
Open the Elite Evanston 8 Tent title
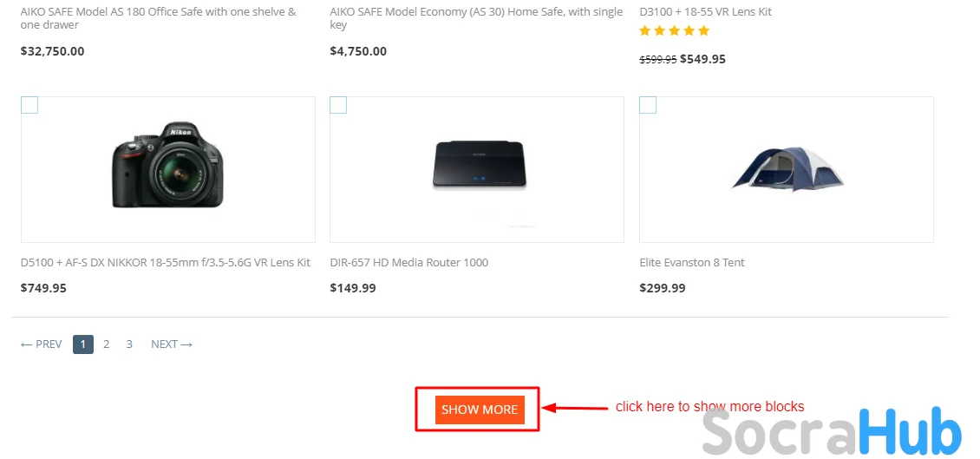pyautogui.click(x=692, y=263)
